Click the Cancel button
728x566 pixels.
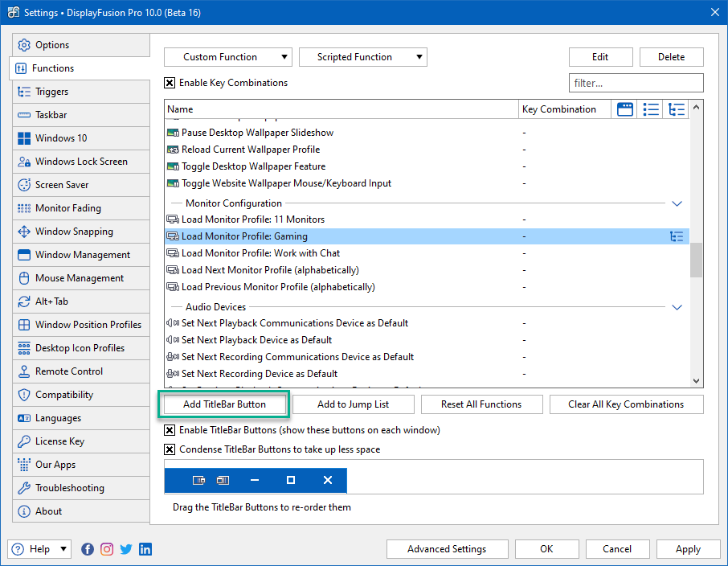click(x=617, y=549)
